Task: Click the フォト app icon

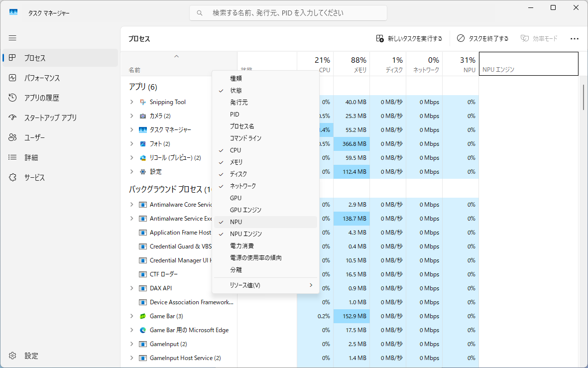Action: pos(143,144)
